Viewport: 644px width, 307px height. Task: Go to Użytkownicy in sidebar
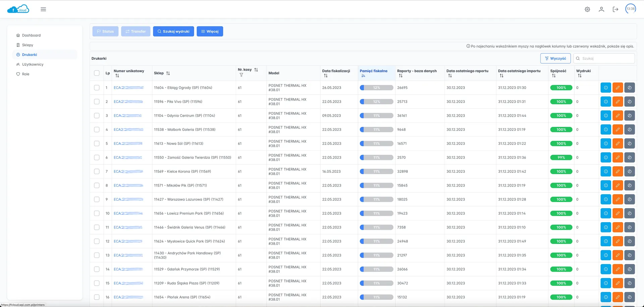point(33,64)
